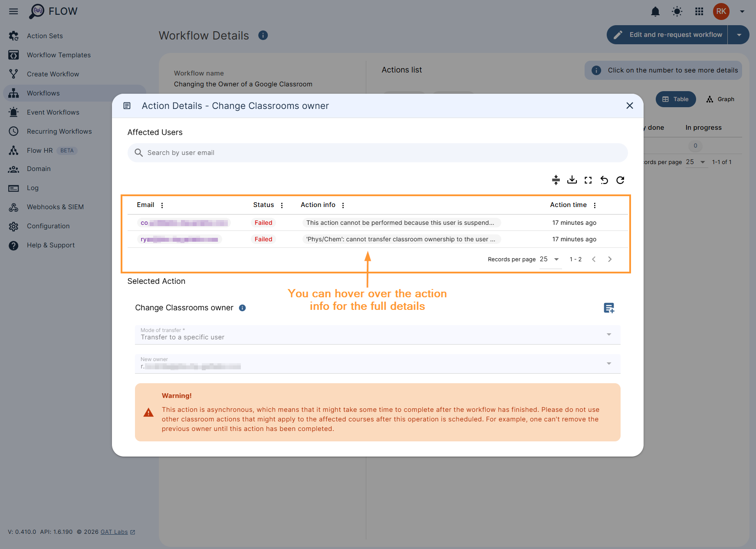Open the GAT Labs footer link
The height and width of the screenshot is (549, 756).
coord(114,532)
